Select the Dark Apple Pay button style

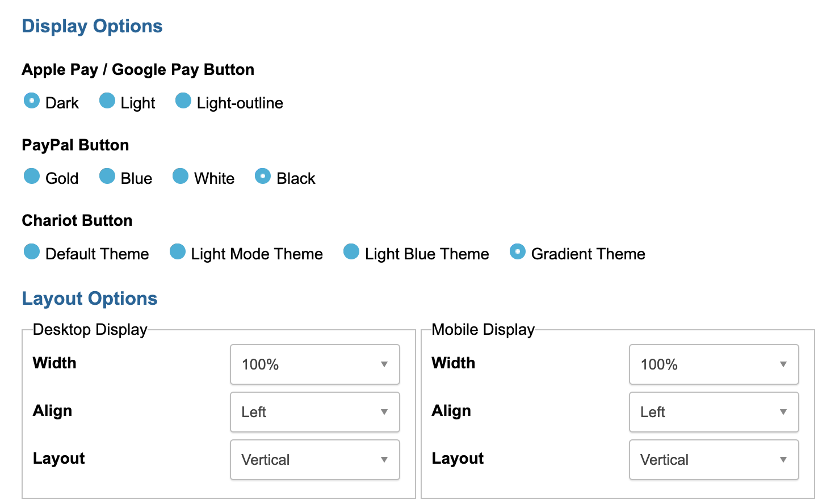32,101
